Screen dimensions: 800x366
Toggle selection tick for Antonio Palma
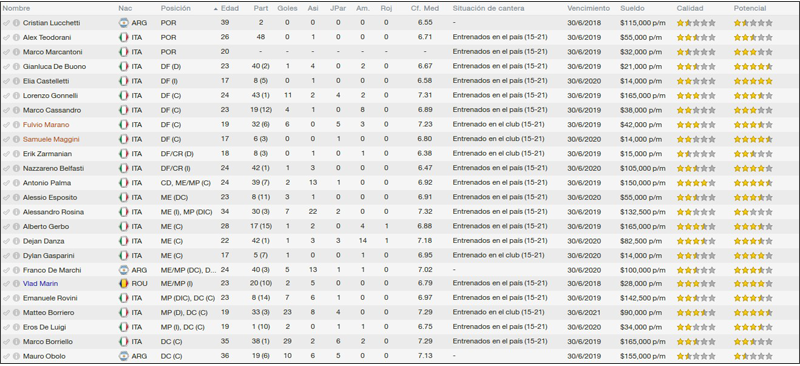[x=6, y=183]
